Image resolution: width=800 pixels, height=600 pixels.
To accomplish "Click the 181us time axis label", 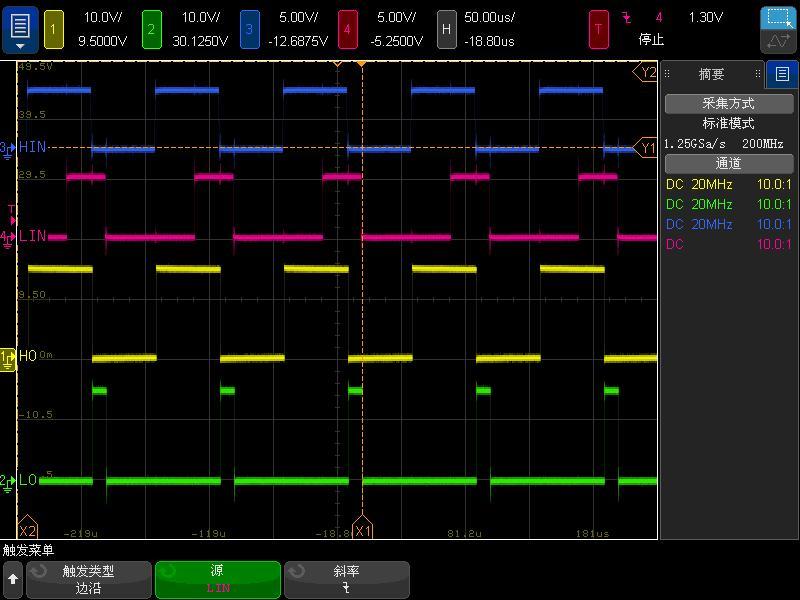I will 592,534.
